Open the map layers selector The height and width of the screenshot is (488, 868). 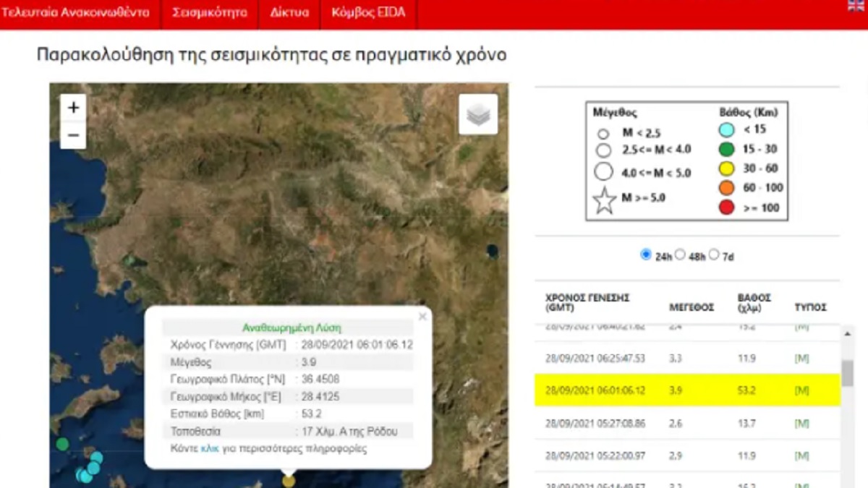point(478,114)
